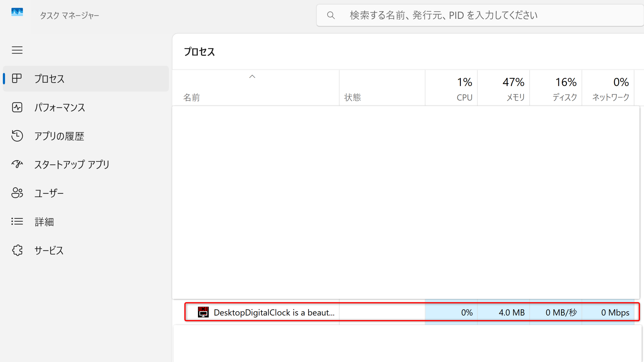Select the DesktopDigitalClock process row

click(x=274, y=312)
